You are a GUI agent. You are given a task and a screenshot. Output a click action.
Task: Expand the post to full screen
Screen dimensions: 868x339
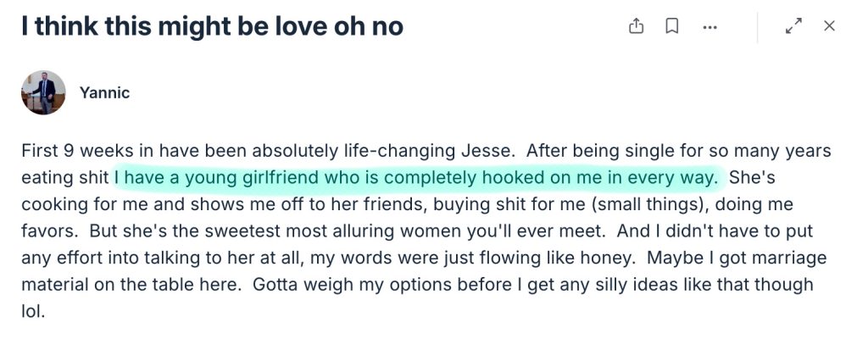pyautogui.click(x=793, y=26)
